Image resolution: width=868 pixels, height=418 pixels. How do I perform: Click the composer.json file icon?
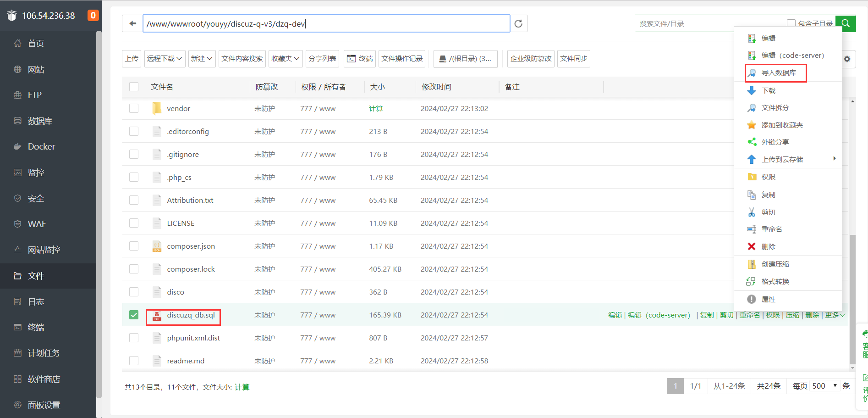point(157,246)
